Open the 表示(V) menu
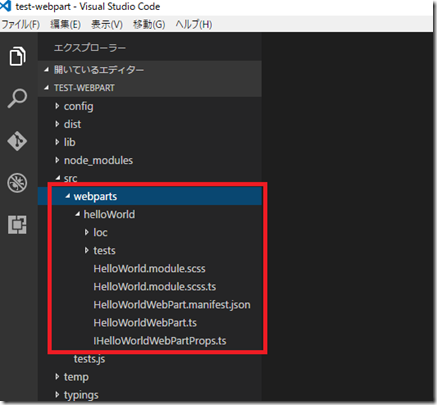 (107, 24)
